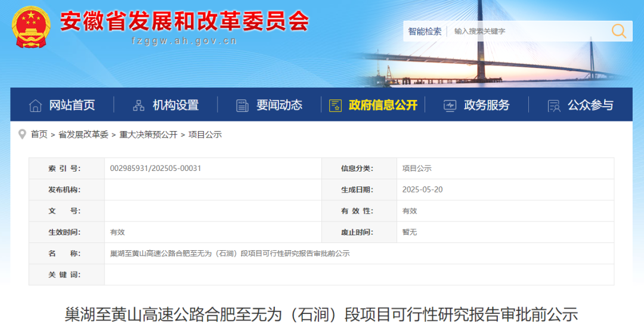This screenshot has height=330, width=644.
Task: Click the 重大决策预公开 breadcrumb link
Action: 148,135
